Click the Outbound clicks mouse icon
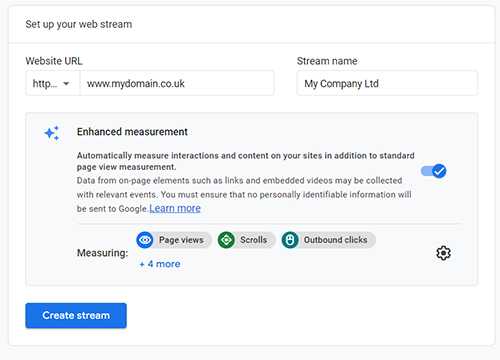Screen dimensions: 500x360 point(290,240)
